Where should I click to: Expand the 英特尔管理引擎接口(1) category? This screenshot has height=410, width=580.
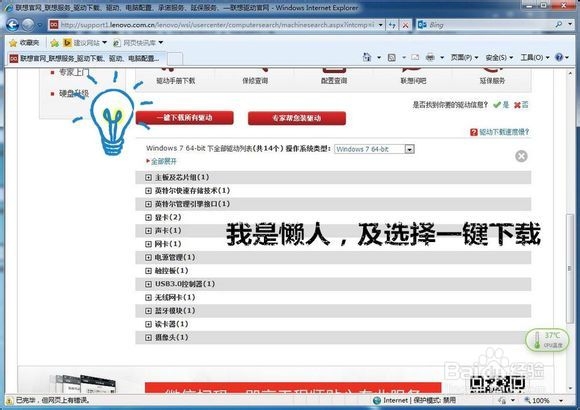(148, 204)
